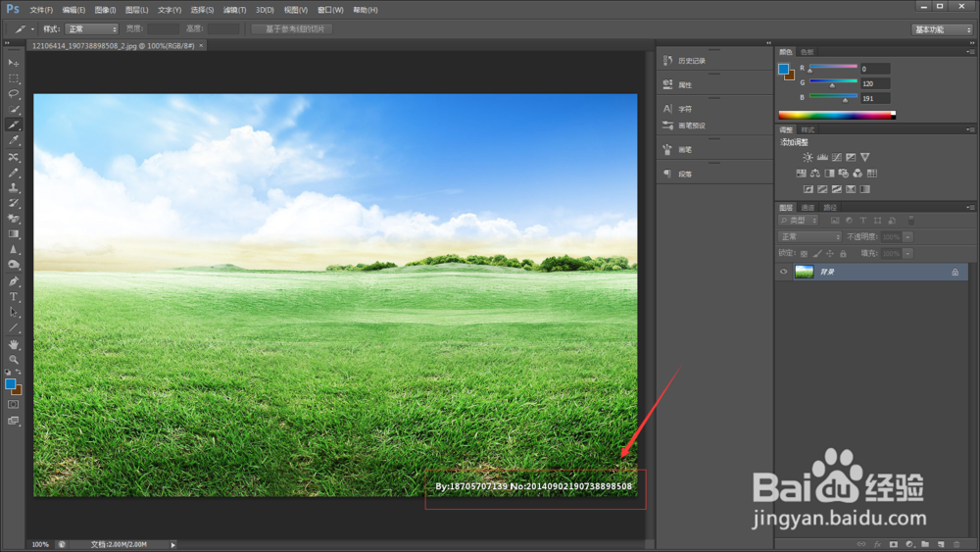Click the 基于参考线的切片 button

[292, 28]
